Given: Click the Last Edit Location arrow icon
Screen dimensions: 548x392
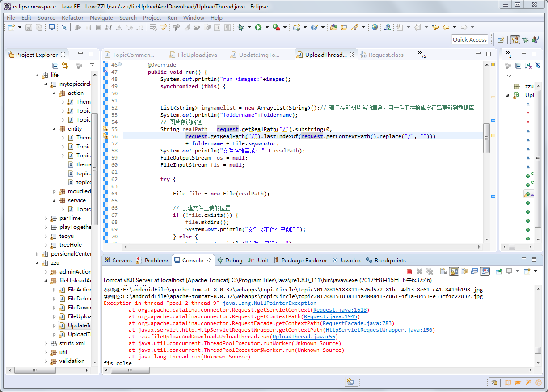Looking at the screenshot, I should pos(435,27).
